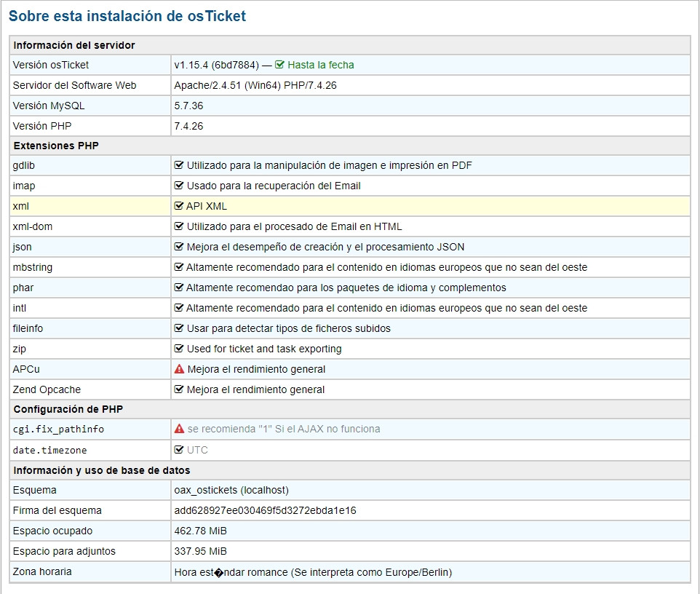
Task: Click the 'Información y uso de base de datos' header
Action: coord(102,470)
